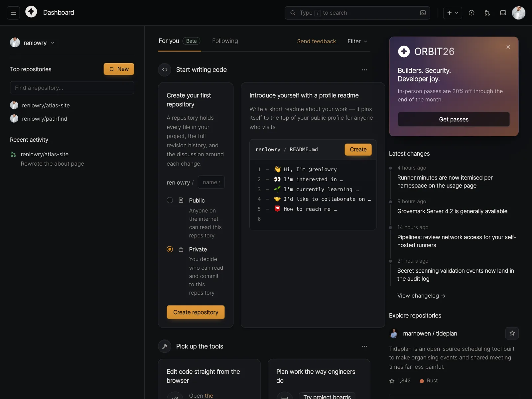Click the pull request icon in Recent activity
Viewport: 532px width, 399px height.
[13, 154]
